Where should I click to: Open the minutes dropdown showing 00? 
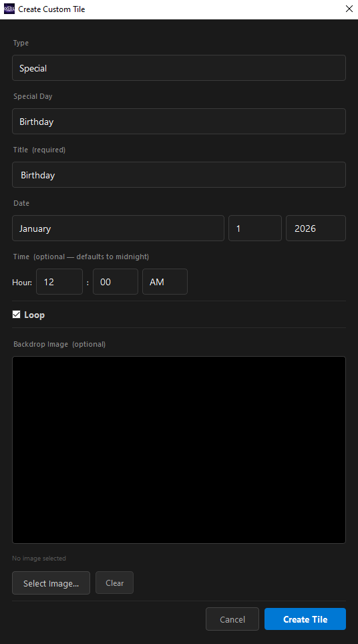coord(116,281)
